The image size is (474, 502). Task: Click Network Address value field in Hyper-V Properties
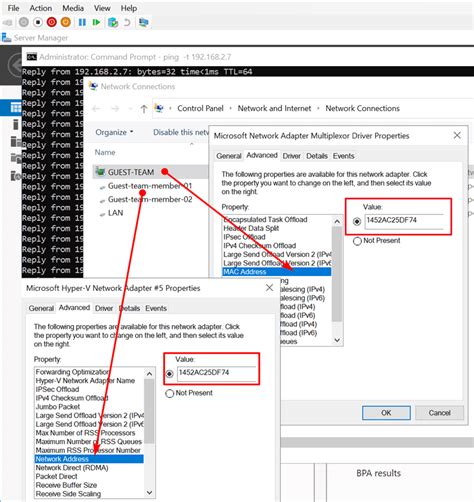[x=217, y=373]
